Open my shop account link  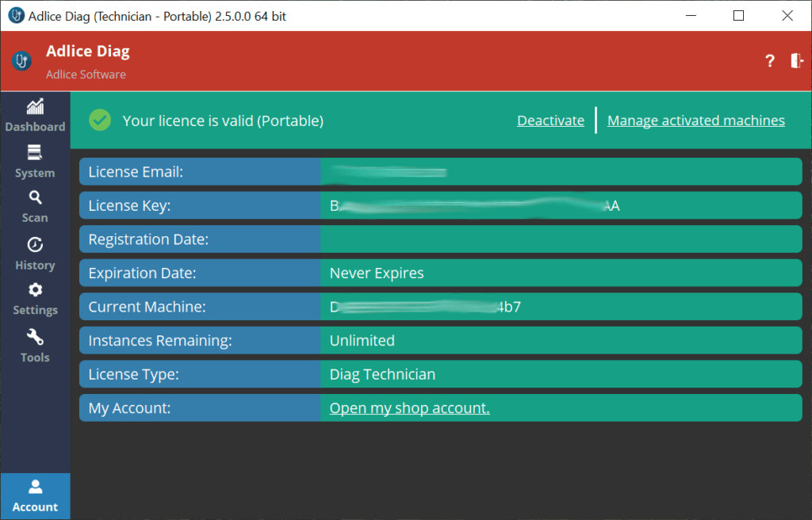pyautogui.click(x=409, y=408)
